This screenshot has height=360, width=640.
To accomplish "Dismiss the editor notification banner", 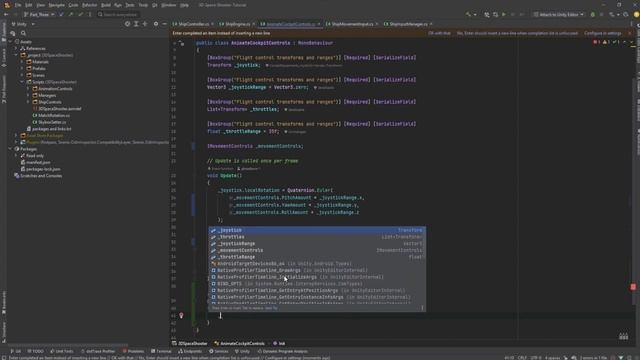I will pyautogui.click(x=629, y=33).
